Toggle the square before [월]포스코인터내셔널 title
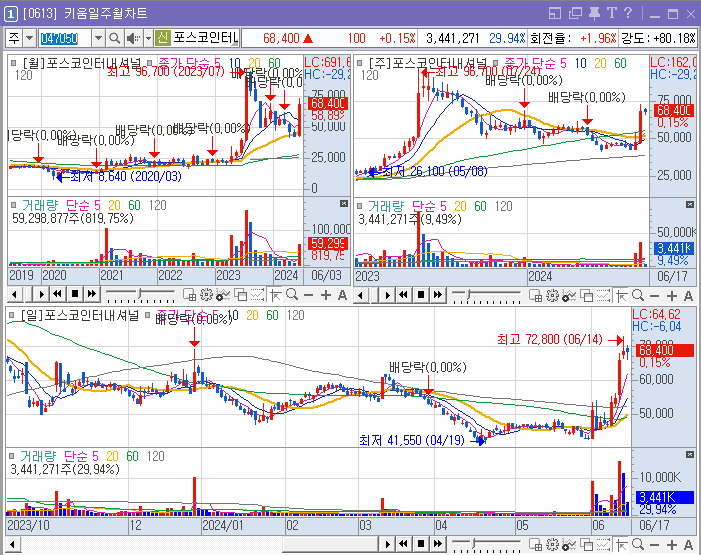 click(14, 63)
